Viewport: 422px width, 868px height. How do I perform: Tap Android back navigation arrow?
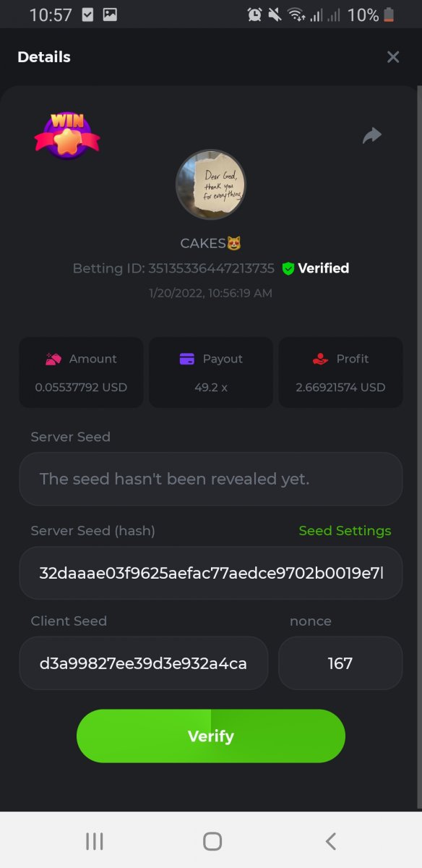[331, 841]
